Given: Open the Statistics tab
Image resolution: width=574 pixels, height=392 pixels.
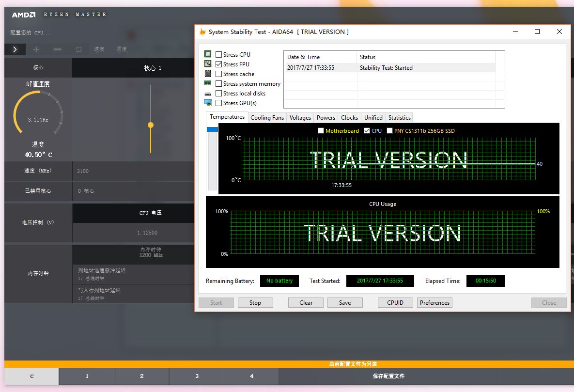Looking at the screenshot, I should (399, 117).
